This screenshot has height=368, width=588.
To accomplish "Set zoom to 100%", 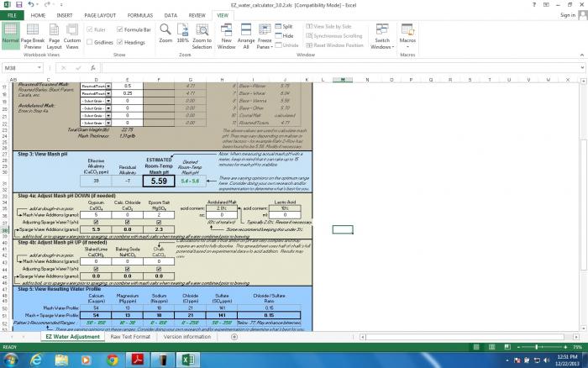I will point(182,33).
